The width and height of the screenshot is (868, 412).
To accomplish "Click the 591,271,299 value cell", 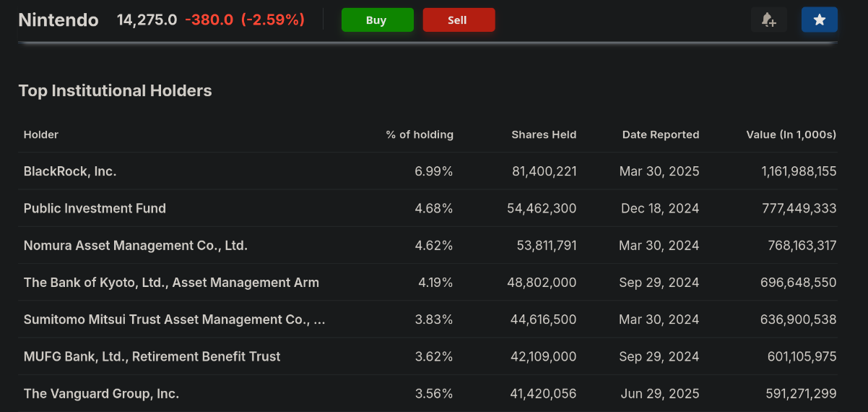I will 802,394.
